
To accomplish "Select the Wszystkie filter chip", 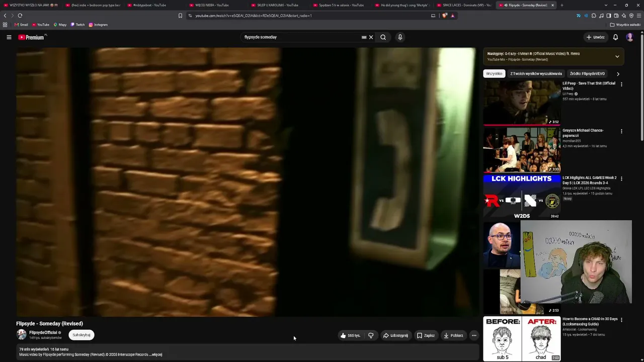I will pyautogui.click(x=494, y=74).
